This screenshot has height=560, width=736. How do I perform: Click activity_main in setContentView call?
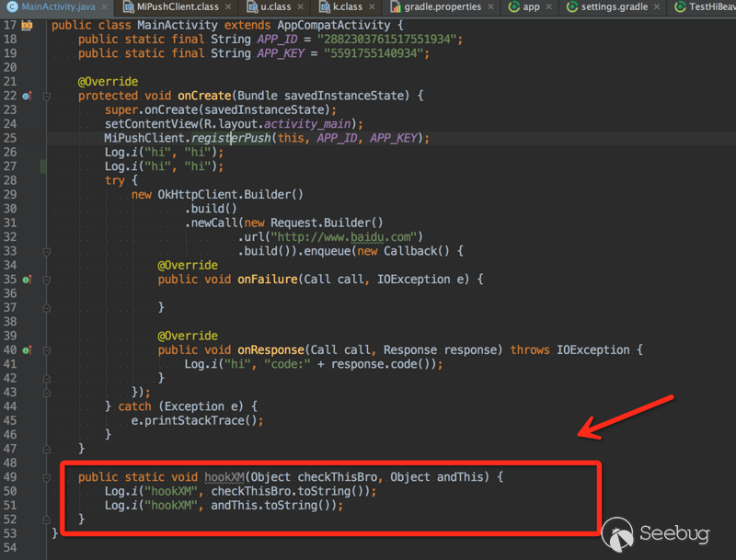tap(307, 124)
